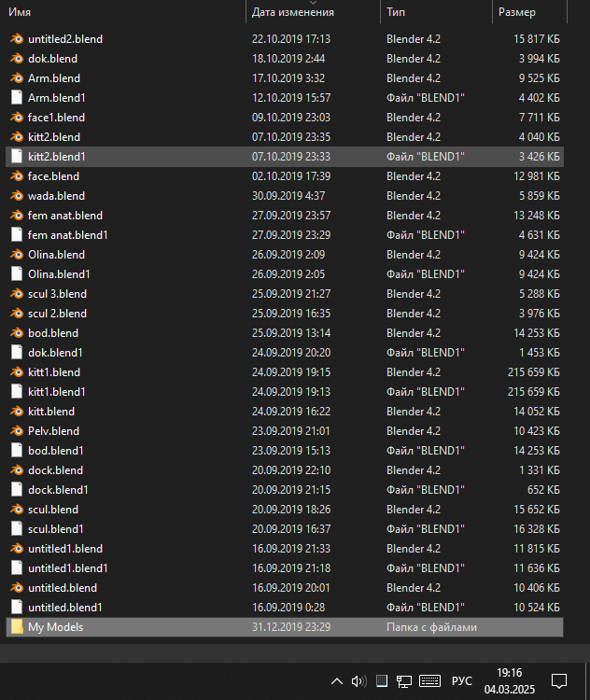Select the file name bod.blend1

[56, 451]
